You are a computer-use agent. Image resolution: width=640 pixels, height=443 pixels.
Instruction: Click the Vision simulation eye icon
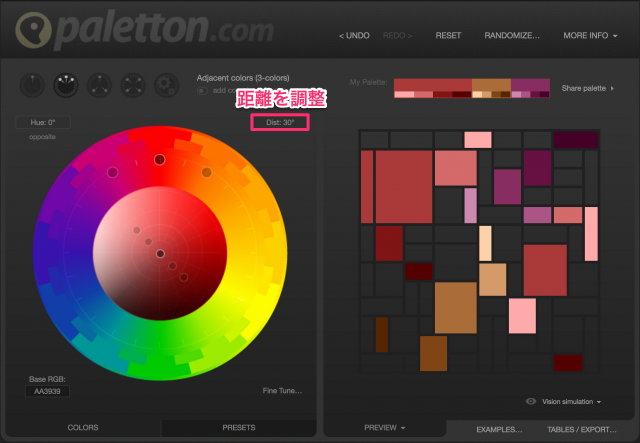point(531,401)
